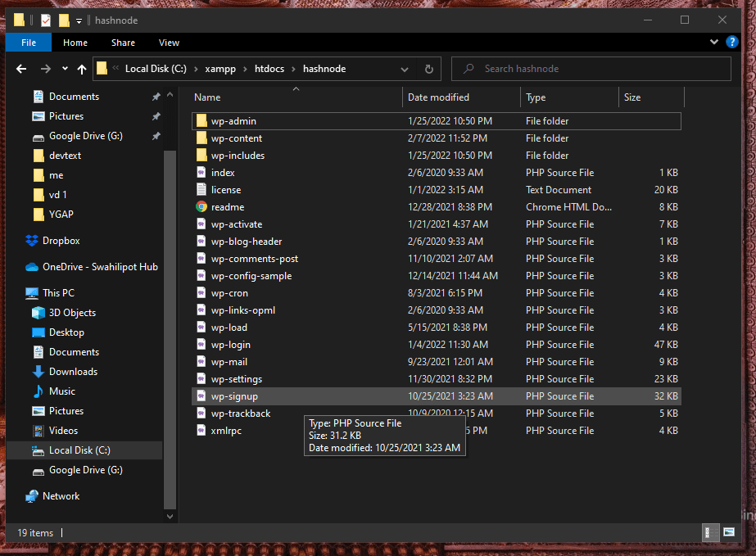Select the wp-trackback file name

point(241,414)
